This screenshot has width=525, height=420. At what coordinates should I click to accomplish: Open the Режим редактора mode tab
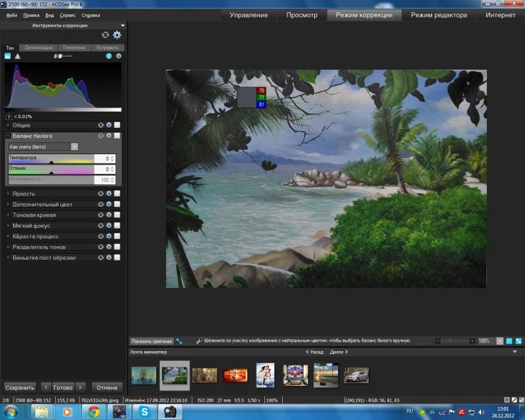click(439, 15)
